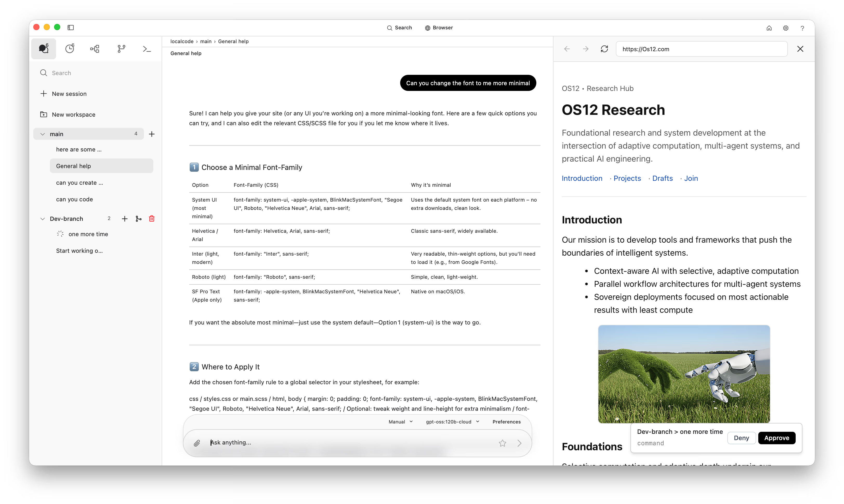Open the workflow diagram icon tab
Screen dimensions: 844x504
click(95, 49)
